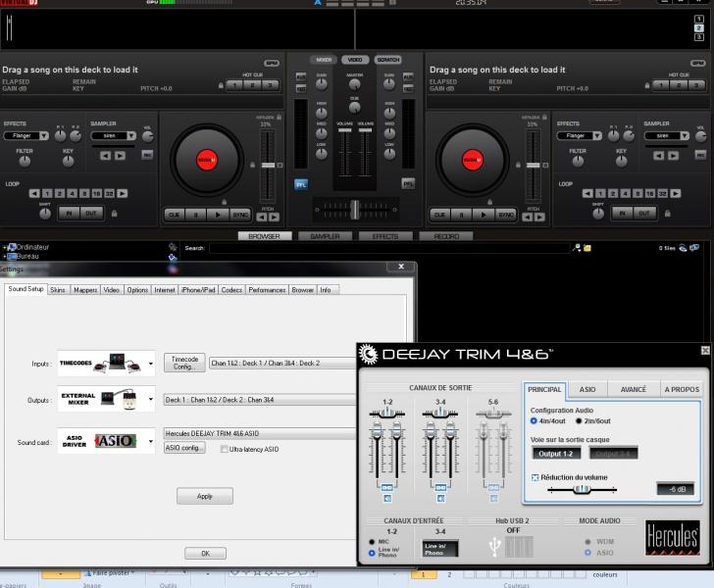Switch to the Skins settings tab
The height and width of the screenshot is (588, 714).
click(x=59, y=290)
